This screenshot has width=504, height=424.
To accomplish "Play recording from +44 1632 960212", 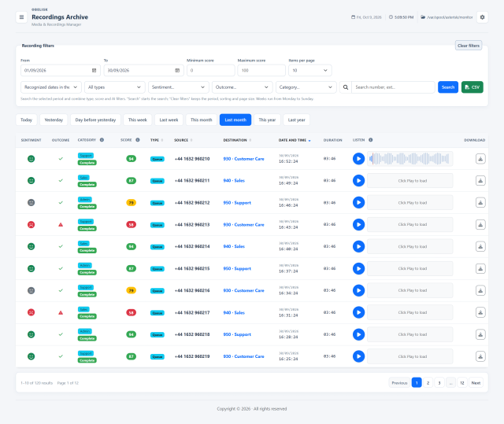I will coord(358,202).
